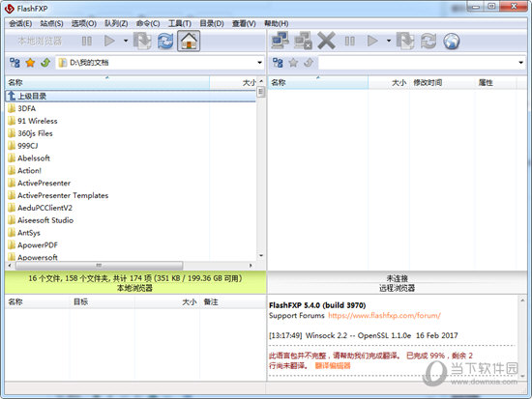Click the local green up-folder icon

pos(45,63)
